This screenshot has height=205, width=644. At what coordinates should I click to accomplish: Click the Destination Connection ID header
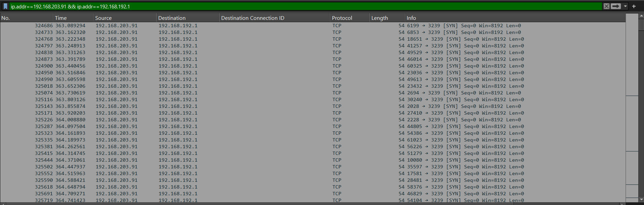274,18
